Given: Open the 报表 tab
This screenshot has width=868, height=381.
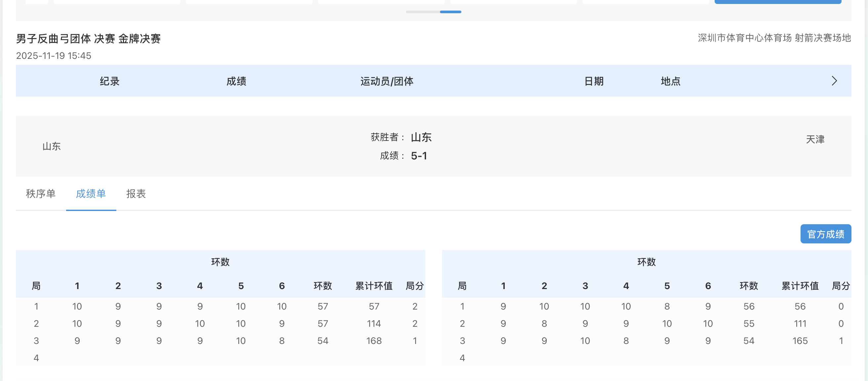Looking at the screenshot, I should [136, 194].
